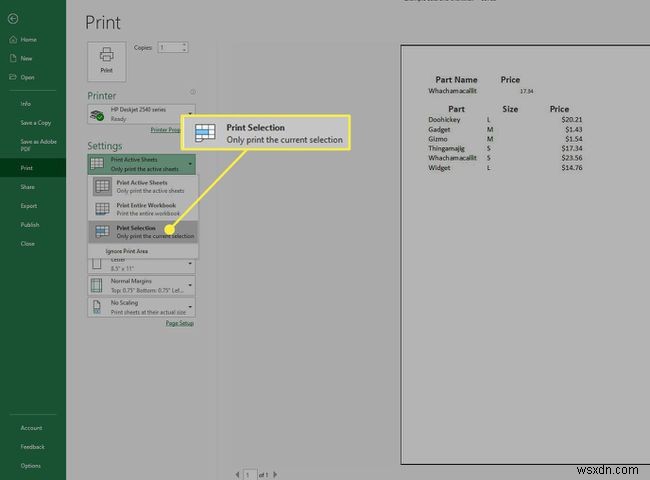The width and height of the screenshot is (650, 480).
Task: Click the Copies number field
Action: (170, 48)
